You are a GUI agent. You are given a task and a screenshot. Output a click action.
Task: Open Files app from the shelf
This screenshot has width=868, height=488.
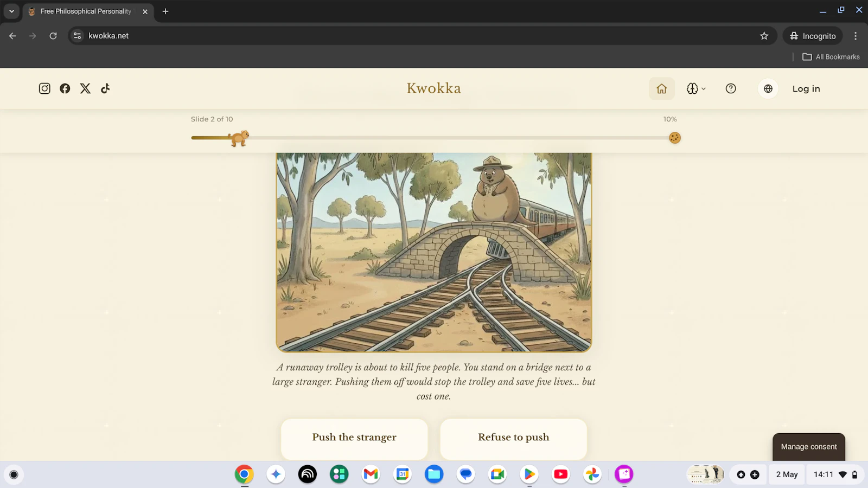pyautogui.click(x=434, y=474)
